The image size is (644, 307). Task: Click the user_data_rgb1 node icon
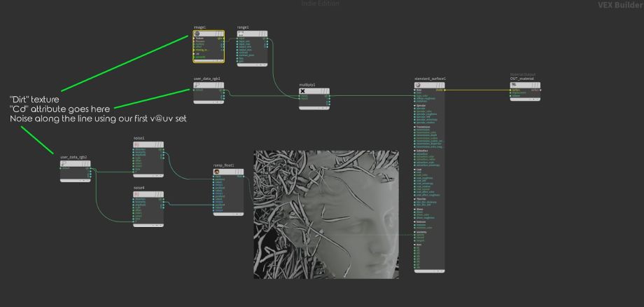pyautogui.click(x=197, y=86)
